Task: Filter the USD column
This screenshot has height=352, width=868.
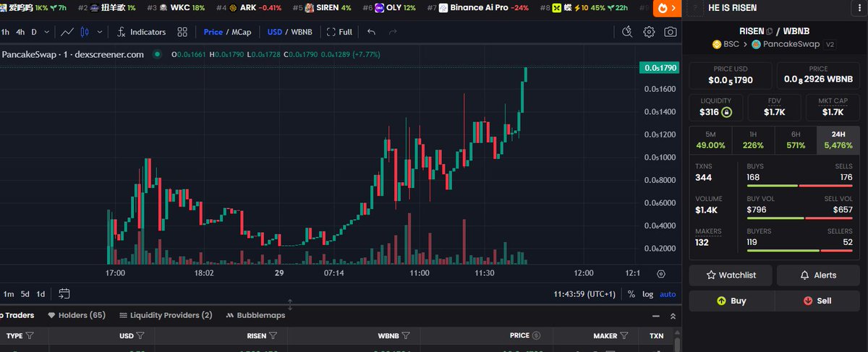Action: [x=140, y=335]
